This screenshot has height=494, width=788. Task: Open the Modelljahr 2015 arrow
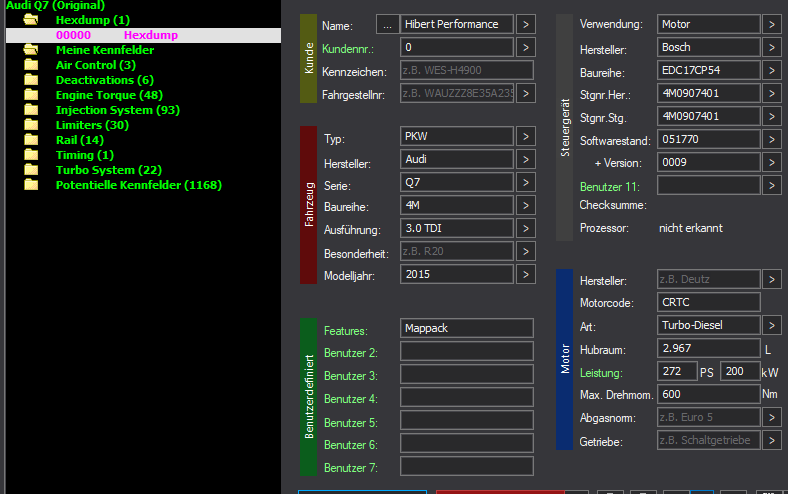point(526,274)
